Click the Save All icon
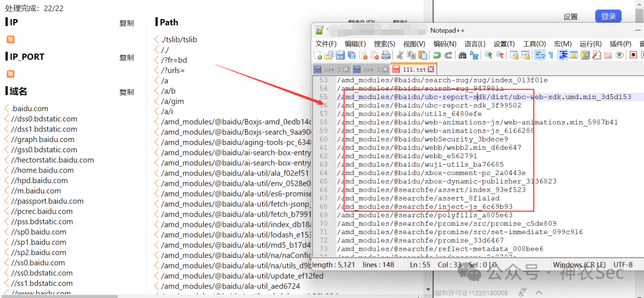Image resolution: width=644 pixels, height=298 pixels. (352, 55)
